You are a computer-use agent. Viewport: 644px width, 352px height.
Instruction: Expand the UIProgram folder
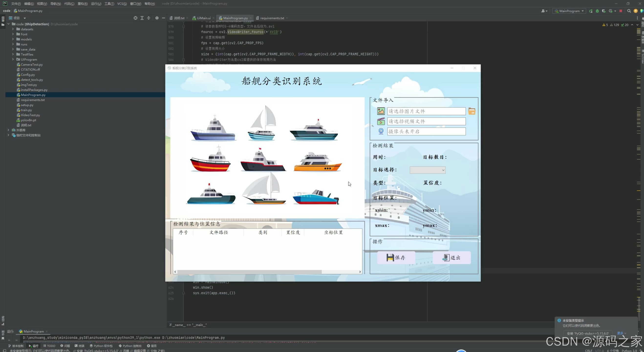click(x=13, y=60)
